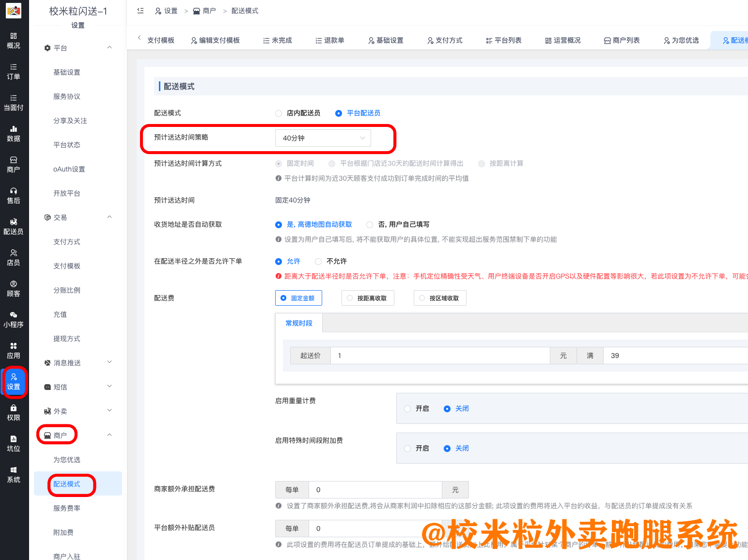This screenshot has height=560, width=748.
Task: Expand the 短信 menu section
Action: pos(78,387)
